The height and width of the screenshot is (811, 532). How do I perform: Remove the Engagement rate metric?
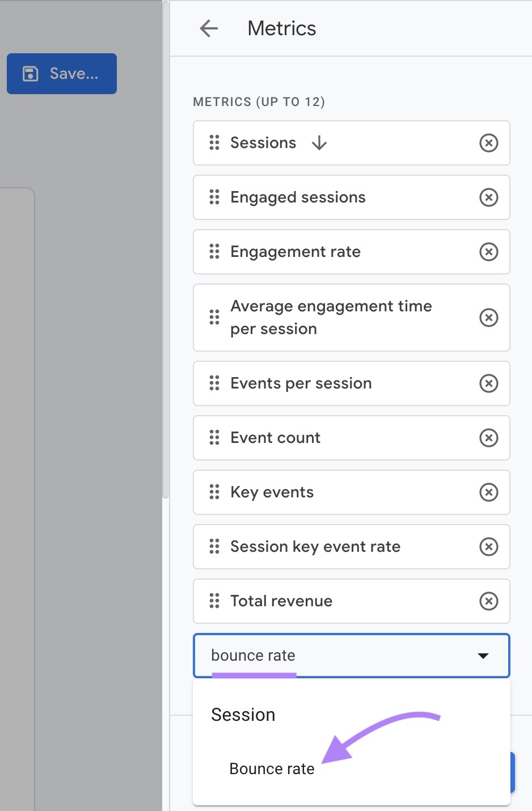pyautogui.click(x=488, y=252)
